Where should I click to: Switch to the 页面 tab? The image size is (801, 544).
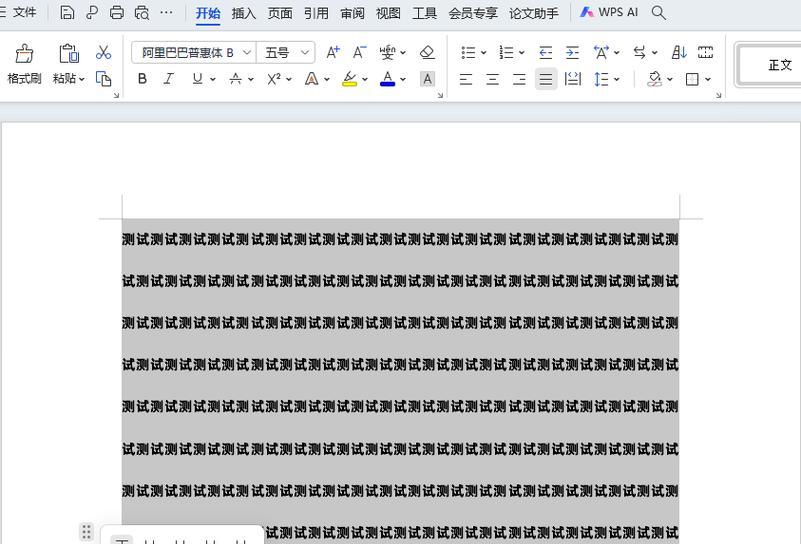click(x=280, y=13)
